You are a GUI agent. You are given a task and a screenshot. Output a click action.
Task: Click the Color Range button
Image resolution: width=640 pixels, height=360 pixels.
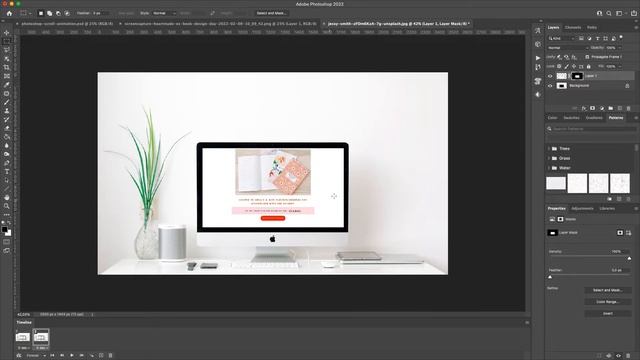608,302
